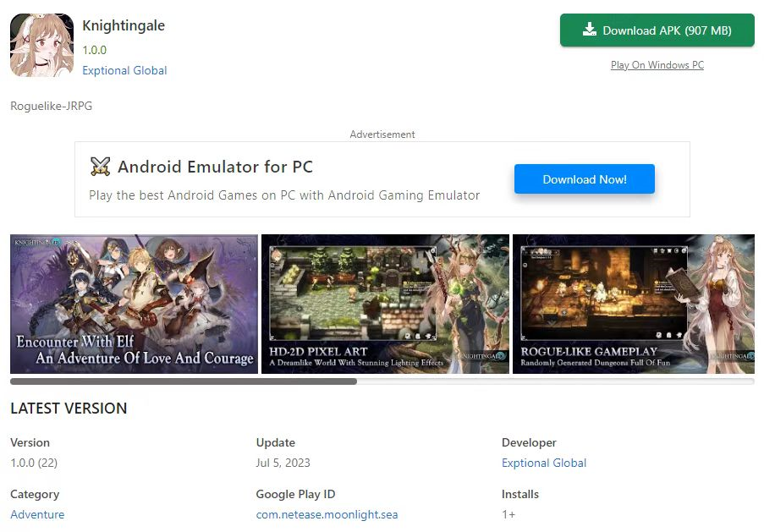Click the Knightingale app icon

click(42, 46)
